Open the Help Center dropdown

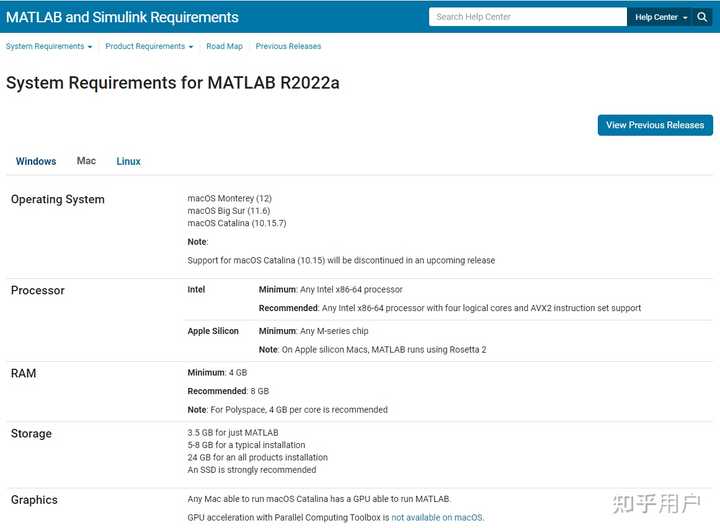coord(661,17)
